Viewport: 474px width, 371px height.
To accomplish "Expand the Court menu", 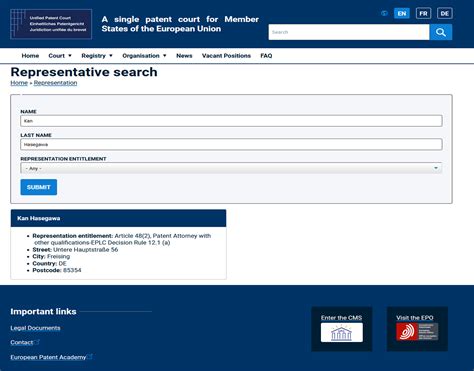I will coord(60,56).
